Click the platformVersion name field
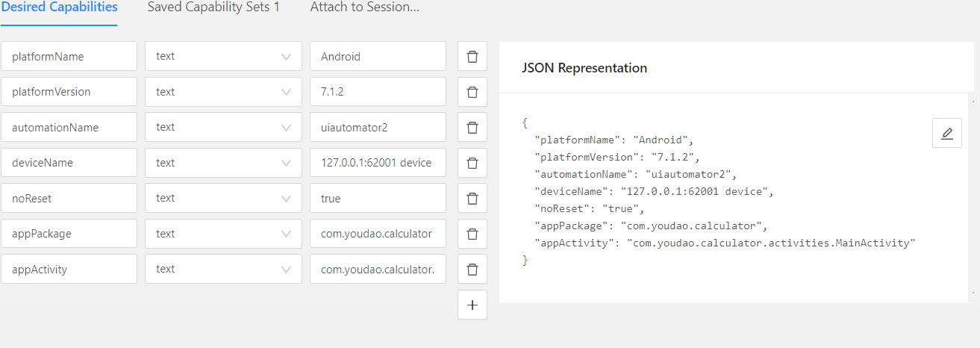This screenshot has height=348, width=980. click(69, 92)
